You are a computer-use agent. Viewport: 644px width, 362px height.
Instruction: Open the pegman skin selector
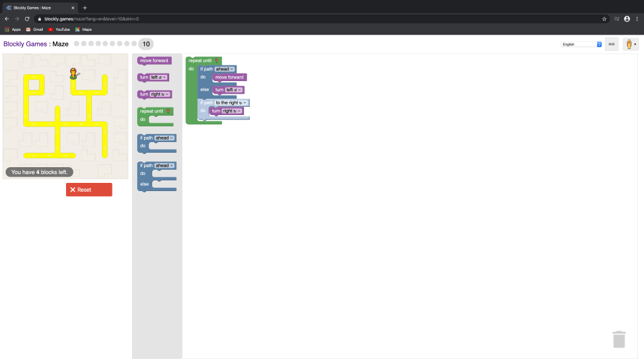click(630, 44)
